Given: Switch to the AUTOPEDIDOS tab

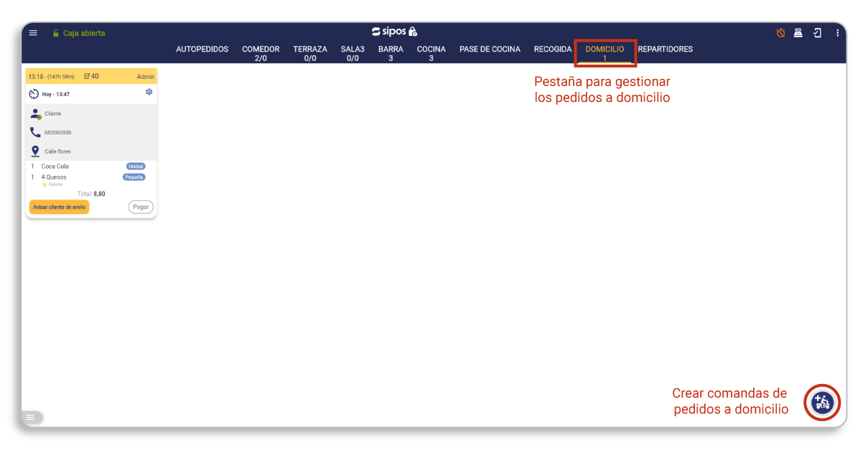Looking at the screenshot, I should point(202,50).
